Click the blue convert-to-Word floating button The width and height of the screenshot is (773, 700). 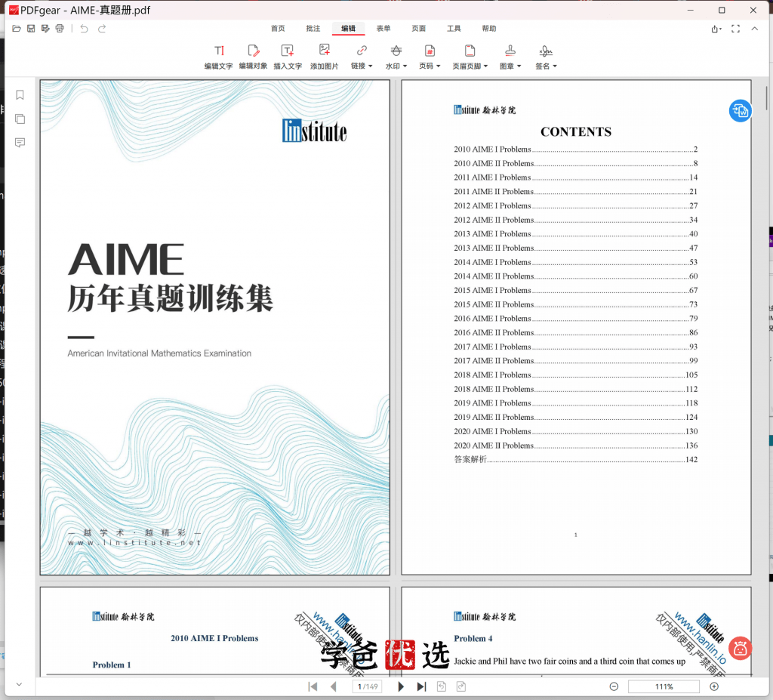point(740,111)
